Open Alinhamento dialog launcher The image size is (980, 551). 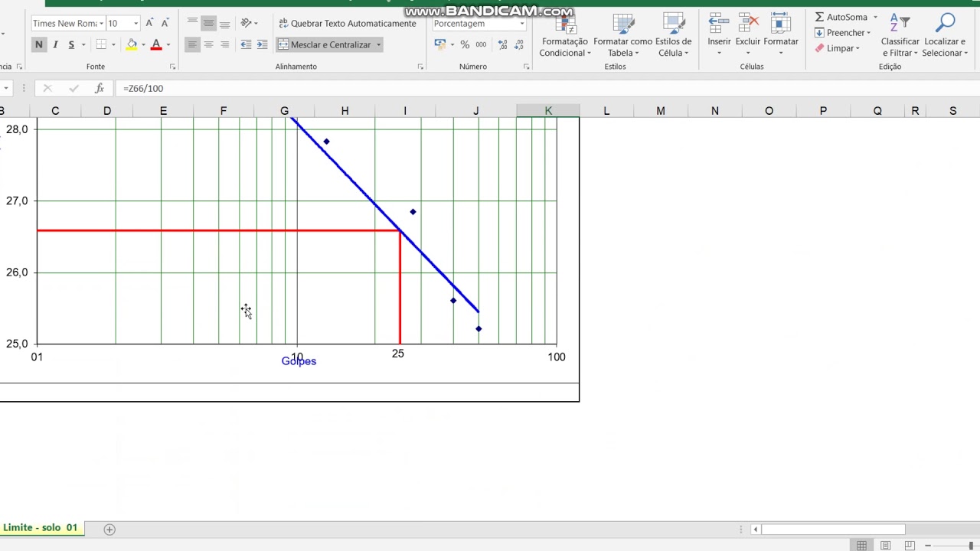point(420,67)
